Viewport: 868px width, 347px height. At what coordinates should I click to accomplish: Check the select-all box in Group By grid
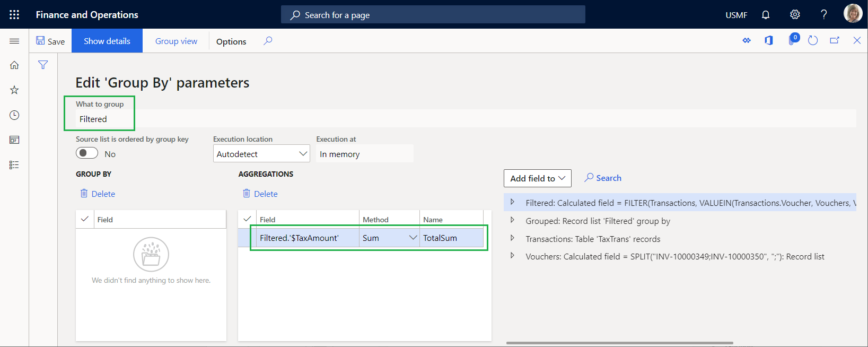click(x=84, y=219)
